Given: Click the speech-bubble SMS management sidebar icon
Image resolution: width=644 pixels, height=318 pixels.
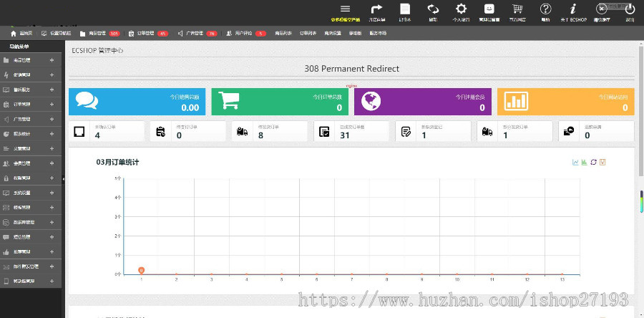Looking at the screenshot, I should coord(6,237).
